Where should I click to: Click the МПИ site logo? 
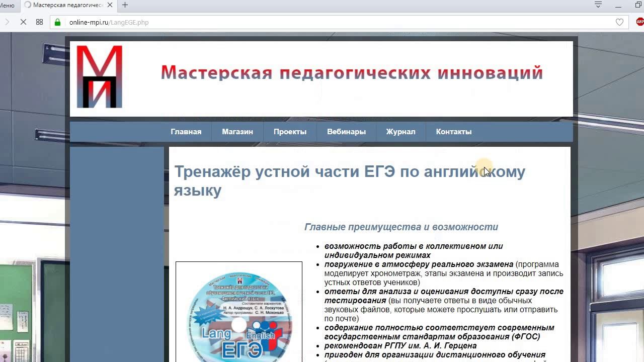coord(99,76)
